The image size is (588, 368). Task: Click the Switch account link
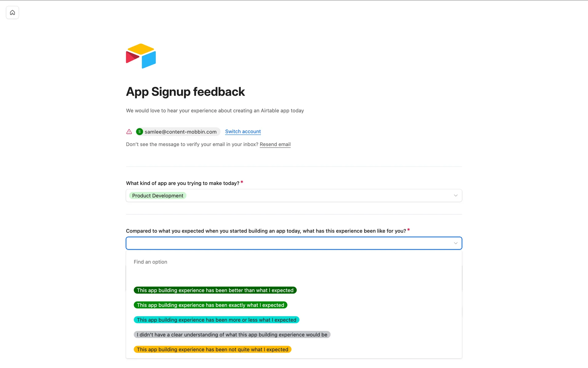click(x=243, y=132)
